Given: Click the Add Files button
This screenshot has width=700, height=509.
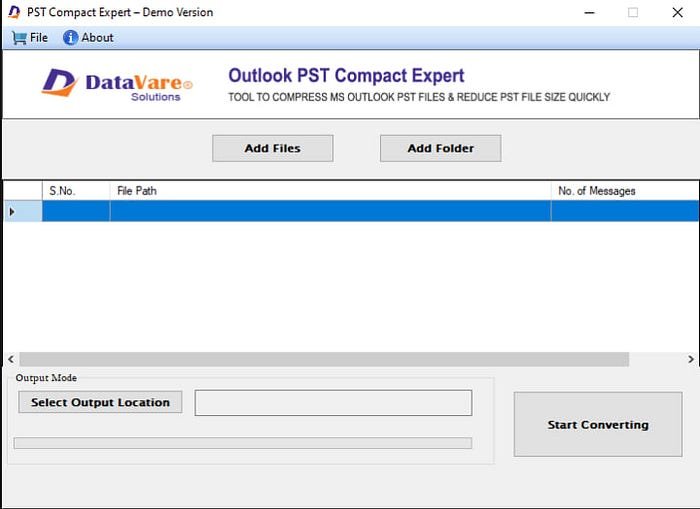Looking at the screenshot, I should [273, 148].
